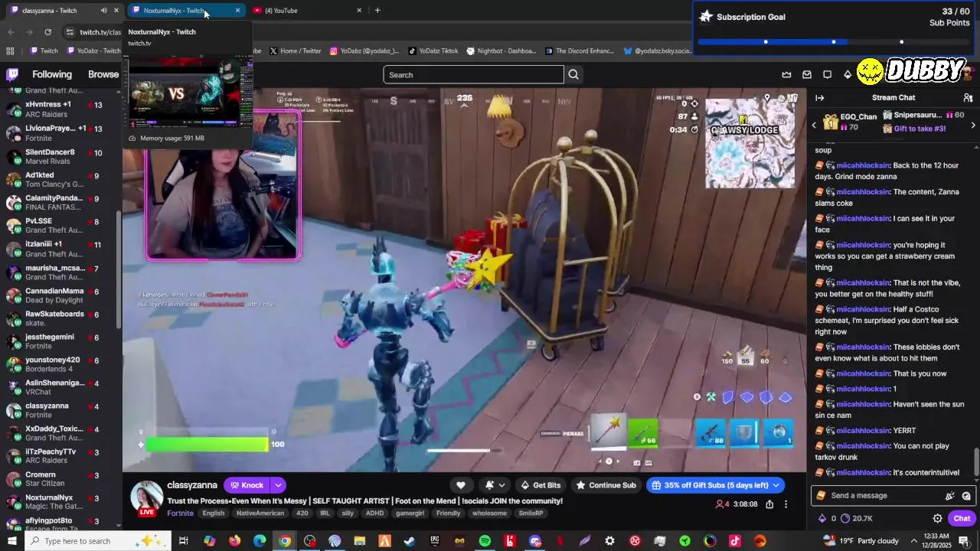Screen dimensions: 980x551
Task: Open Prime loot crown icon
Action: pyautogui.click(x=786, y=75)
